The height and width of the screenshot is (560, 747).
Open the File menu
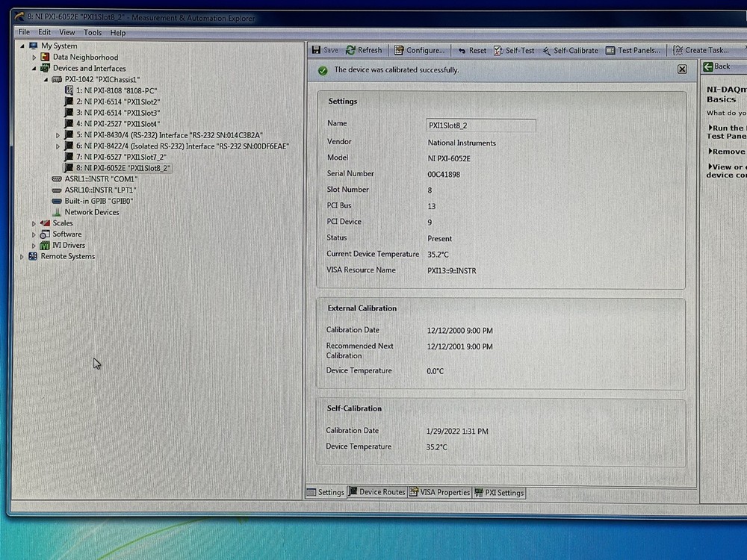(24, 32)
